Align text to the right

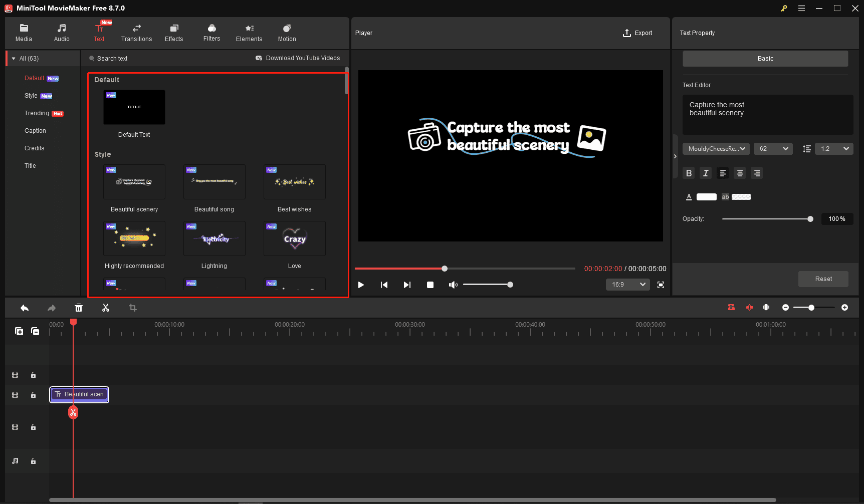(x=757, y=173)
